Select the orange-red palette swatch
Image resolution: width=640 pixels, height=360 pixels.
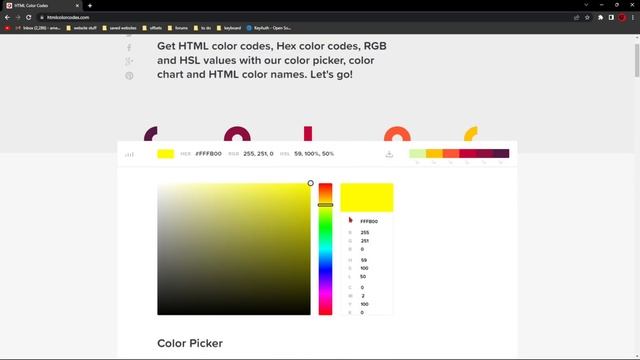451,153
